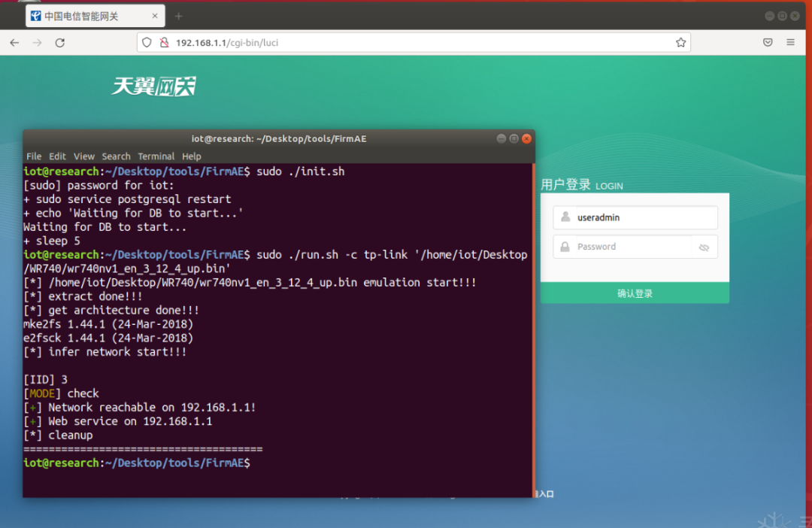The image size is (812, 528).
Task: Click the '+ sleep 5' line
Action: pyautogui.click(x=52, y=241)
